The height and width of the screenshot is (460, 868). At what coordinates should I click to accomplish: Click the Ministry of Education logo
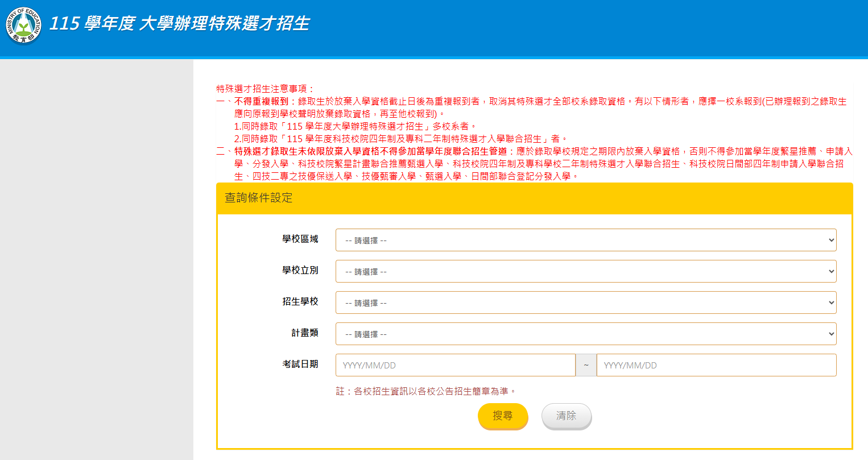(x=23, y=26)
